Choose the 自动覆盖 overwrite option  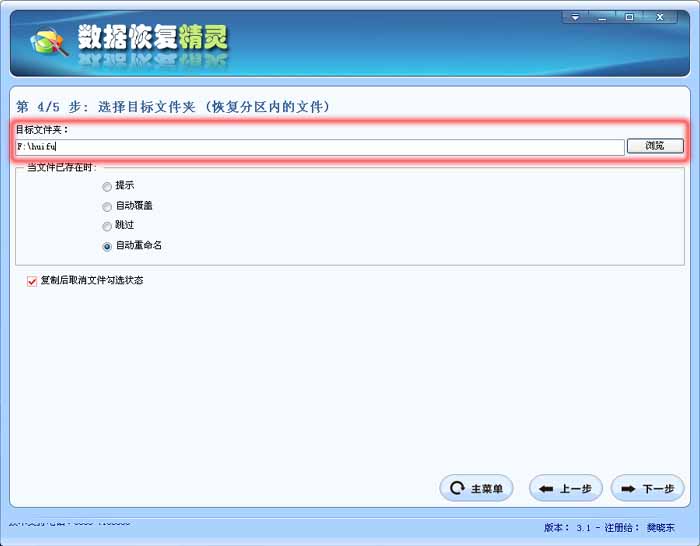(x=107, y=206)
